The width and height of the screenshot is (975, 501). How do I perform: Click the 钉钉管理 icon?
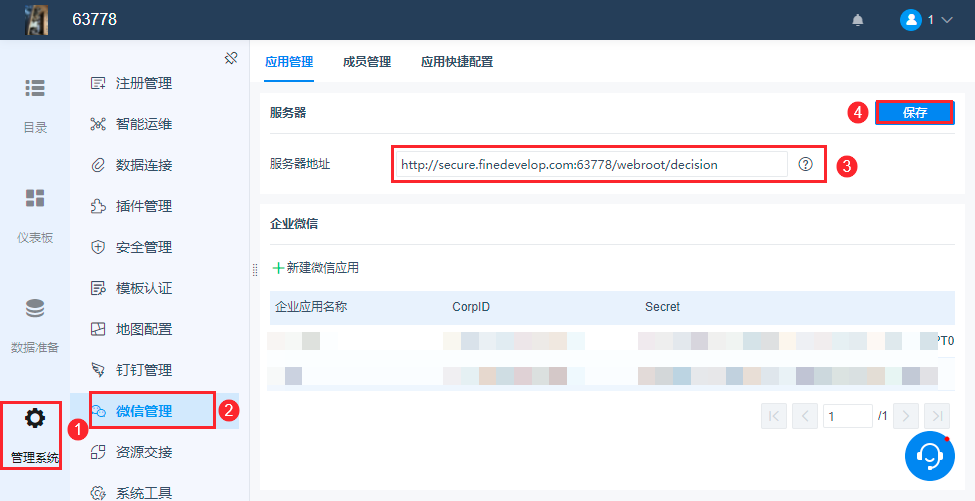pyautogui.click(x=98, y=370)
